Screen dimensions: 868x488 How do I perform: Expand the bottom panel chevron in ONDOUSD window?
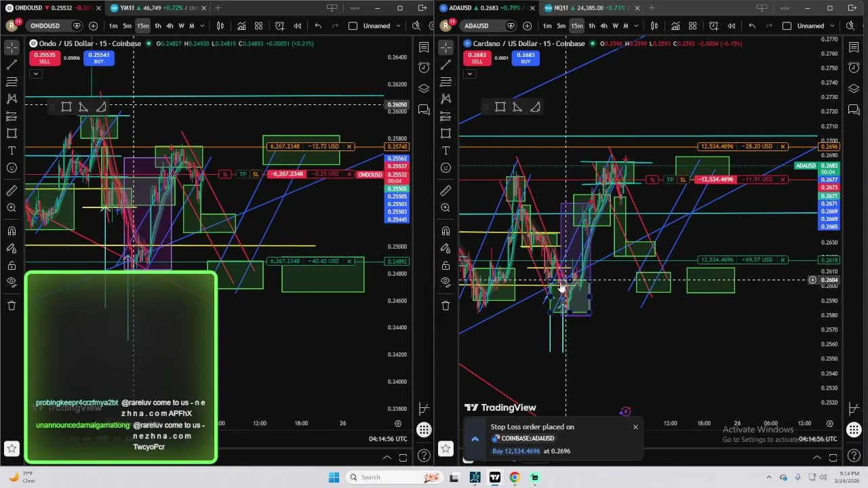[x=387, y=457]
